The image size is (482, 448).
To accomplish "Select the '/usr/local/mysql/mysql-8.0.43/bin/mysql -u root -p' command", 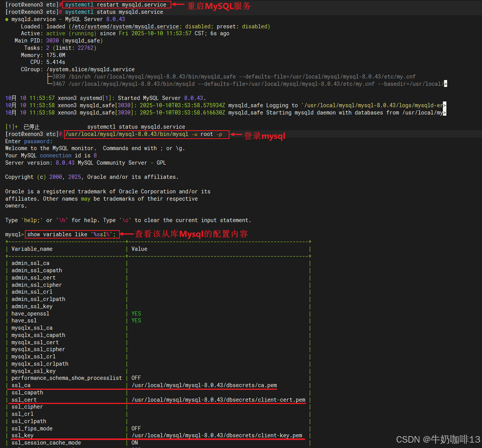I will point(144,134).
